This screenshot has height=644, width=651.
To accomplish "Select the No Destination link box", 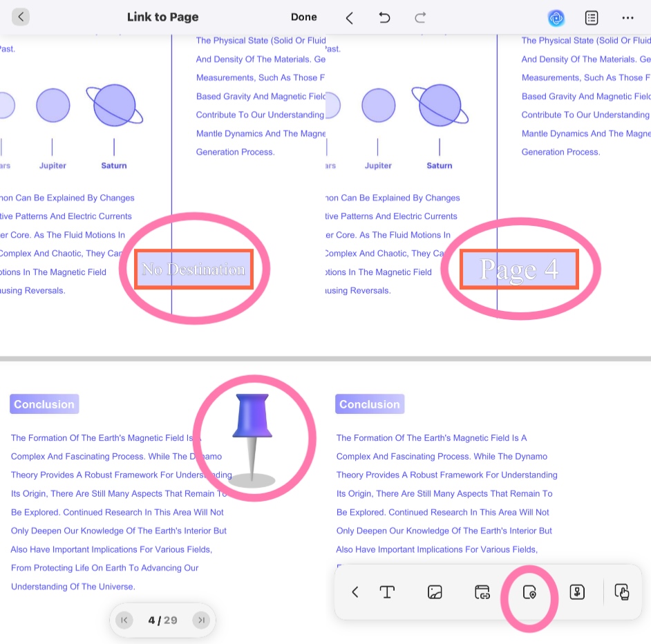I will click(194, 269).
